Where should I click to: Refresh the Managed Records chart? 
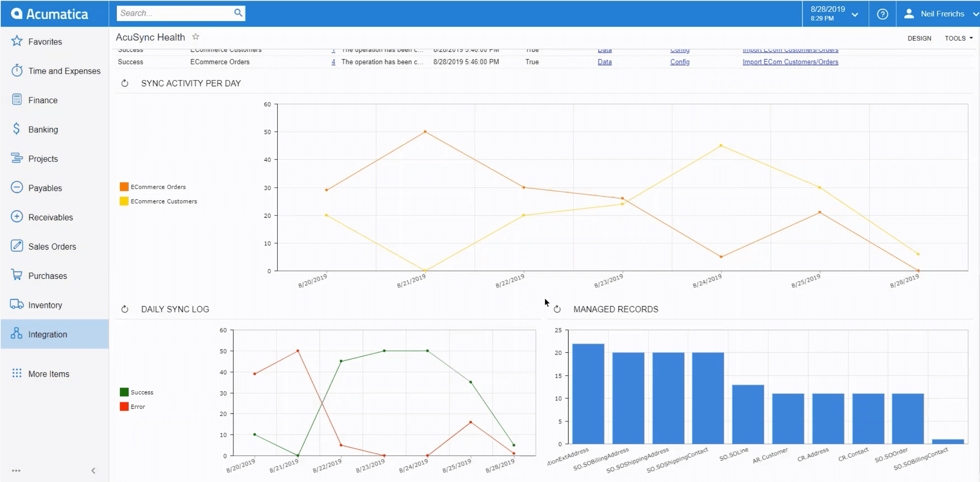557,309
